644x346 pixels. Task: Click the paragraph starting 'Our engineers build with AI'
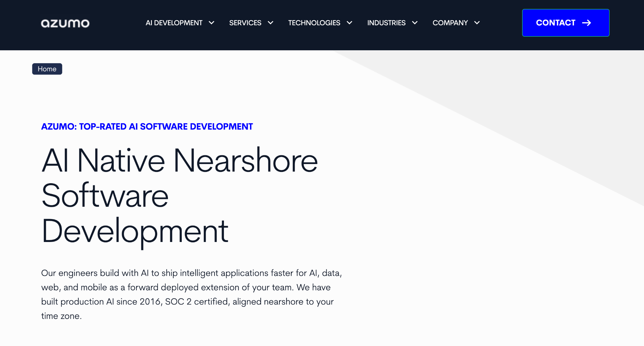coord(192,294)
